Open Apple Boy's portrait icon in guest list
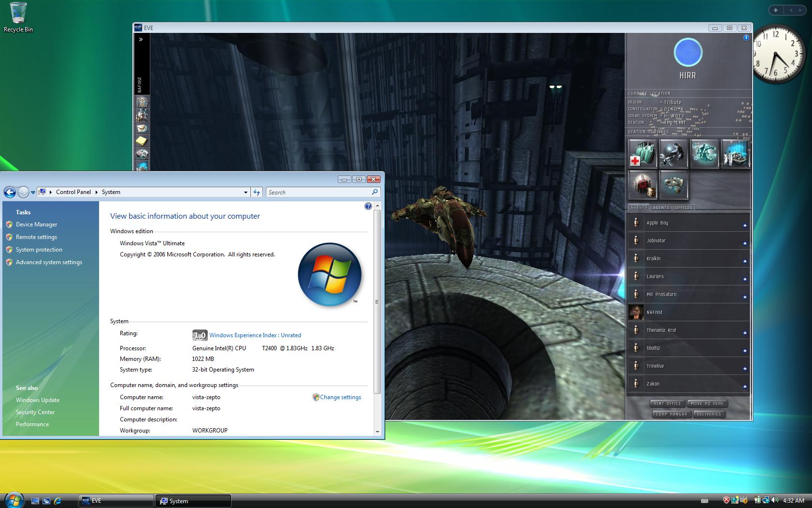Image resolution: width=812 pixels, height=508 pixels. [636, 223]
